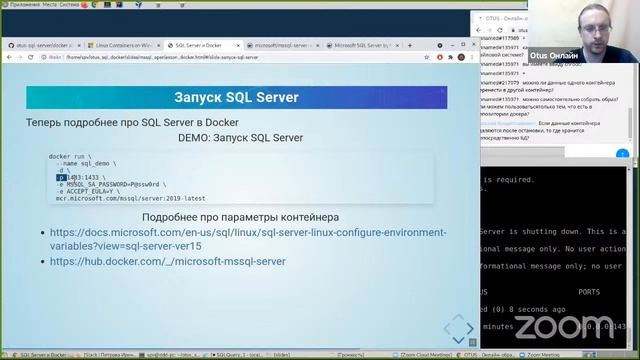
Task: Open the browser profile avatar
Action: coord(461,58)
